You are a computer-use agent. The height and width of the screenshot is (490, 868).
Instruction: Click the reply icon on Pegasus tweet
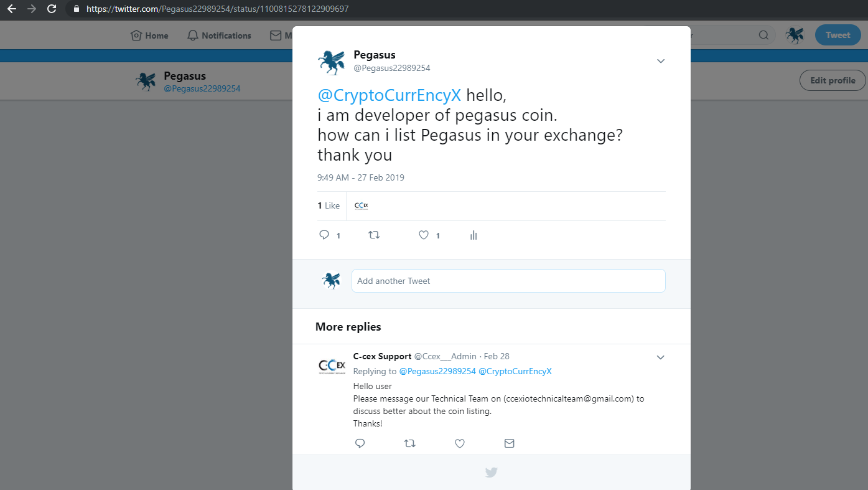324,235
